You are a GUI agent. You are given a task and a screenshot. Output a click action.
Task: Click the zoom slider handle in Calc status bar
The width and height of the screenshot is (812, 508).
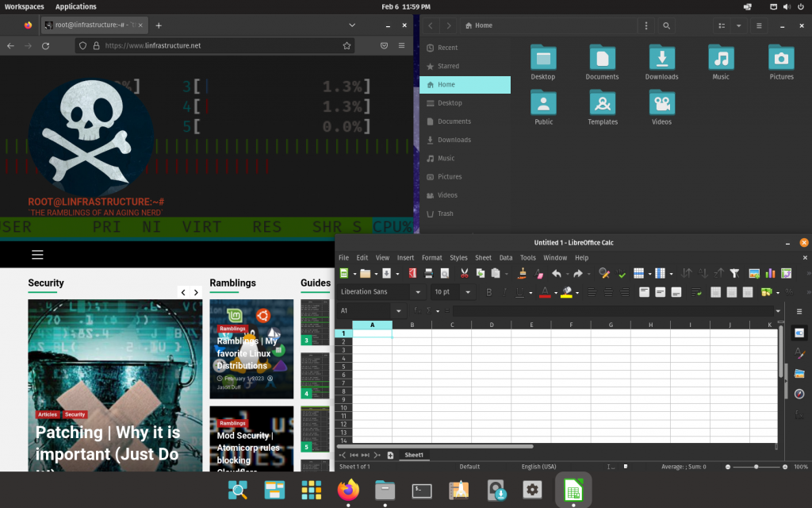[x=756, y=467]
